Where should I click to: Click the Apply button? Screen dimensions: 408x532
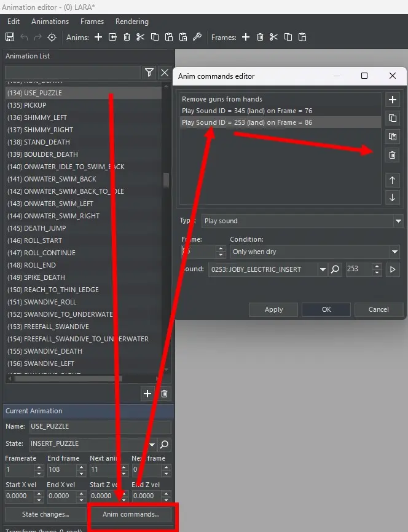(x=273, y=309)
